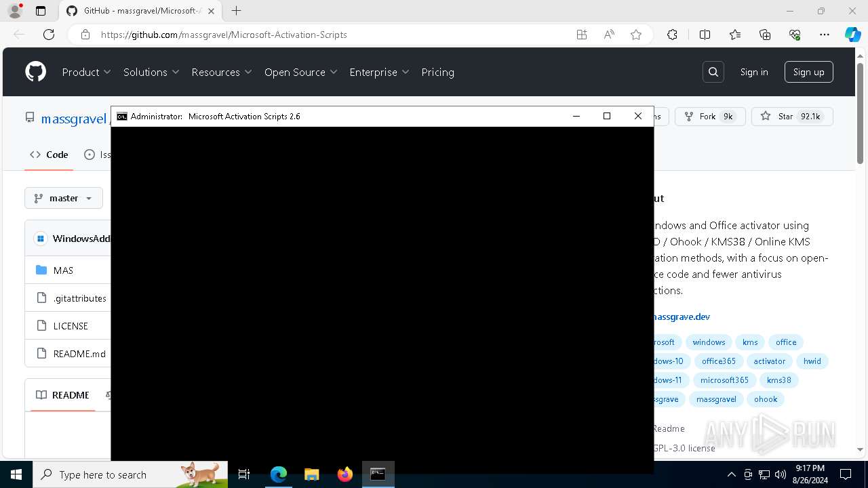The height and width of the screenshot is (488, 868).
Task: Open browser Extensions puzzle icon
Action: (x=672, y=35)
